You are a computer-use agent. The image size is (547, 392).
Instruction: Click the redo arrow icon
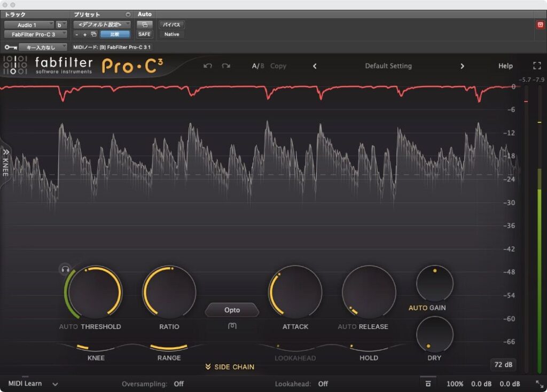coord(226,66)
